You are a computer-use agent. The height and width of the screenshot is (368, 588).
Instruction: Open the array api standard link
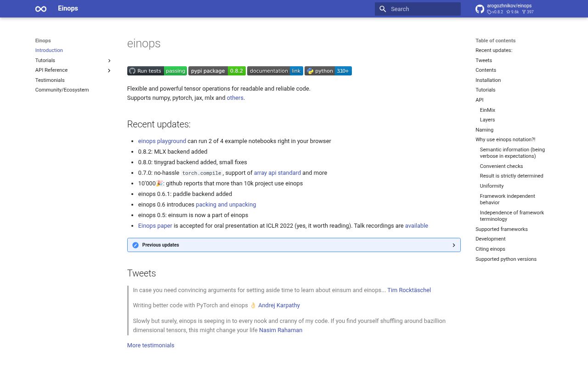277,173
